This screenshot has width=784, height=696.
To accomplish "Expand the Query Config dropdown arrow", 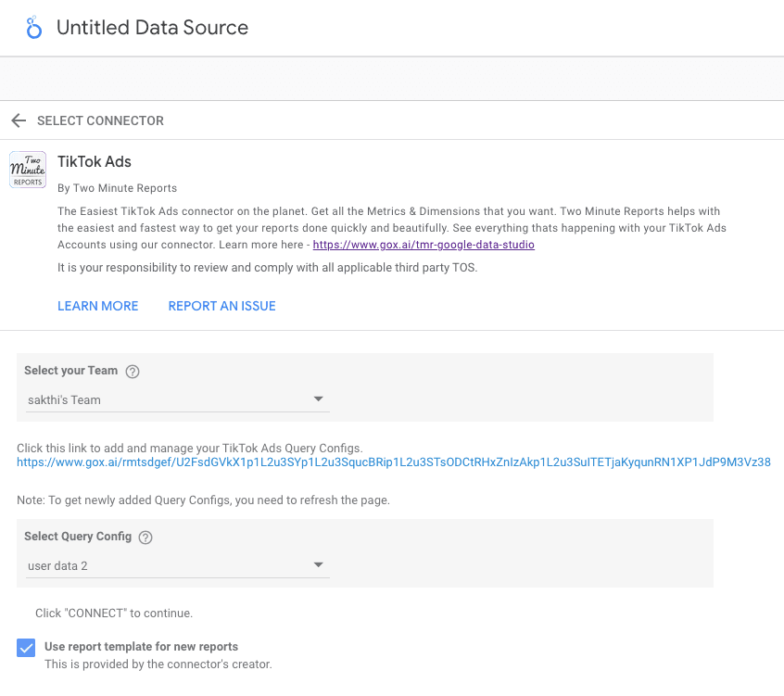I will click(x=318, y=565).
